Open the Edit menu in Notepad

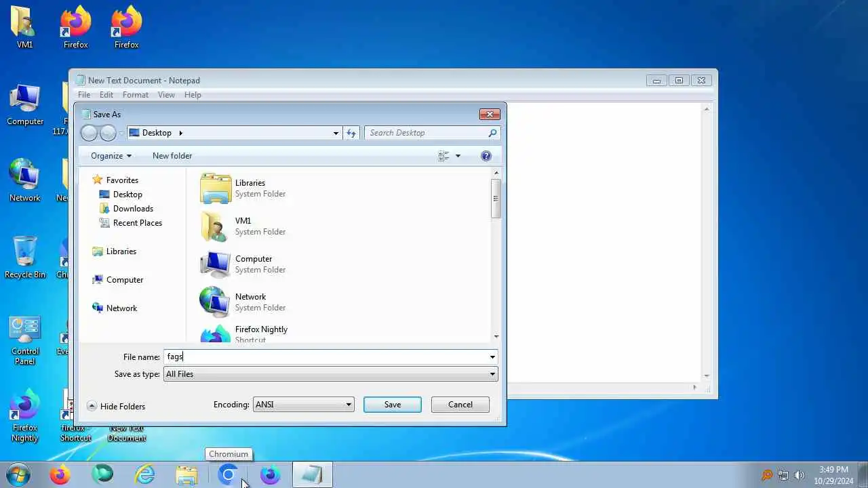106,95
